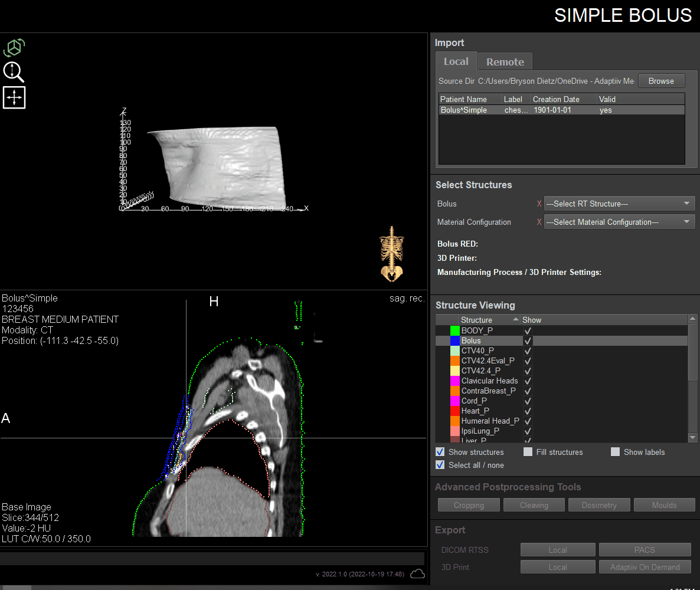Enable the Show labels checkbox
Viewport: 700px width, 590px height.
tap(615, 452)
